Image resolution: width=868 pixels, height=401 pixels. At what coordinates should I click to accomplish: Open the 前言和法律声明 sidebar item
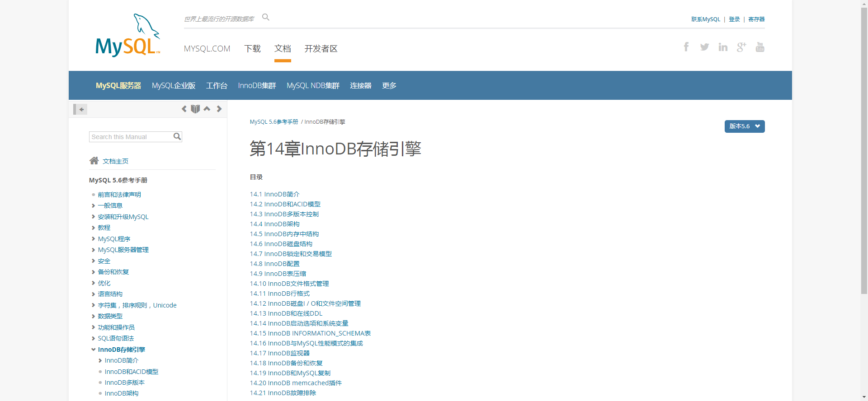pos(119,195)
